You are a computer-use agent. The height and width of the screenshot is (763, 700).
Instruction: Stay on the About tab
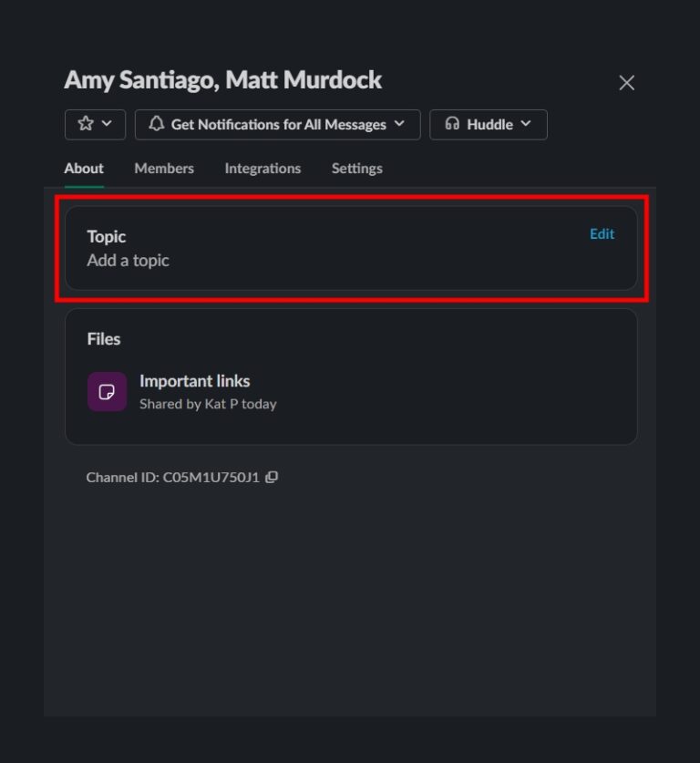point(83,168)
